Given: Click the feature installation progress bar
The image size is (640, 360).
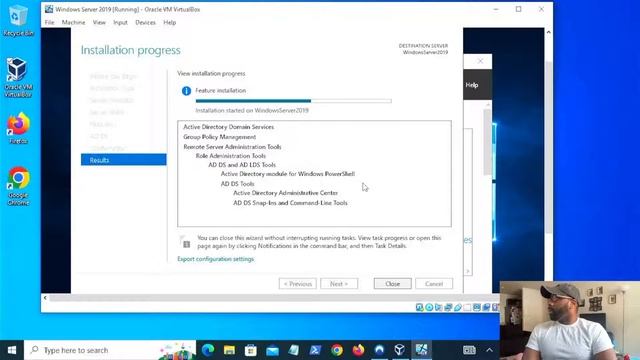Looking at the screenshot, I should coord(293,101).
